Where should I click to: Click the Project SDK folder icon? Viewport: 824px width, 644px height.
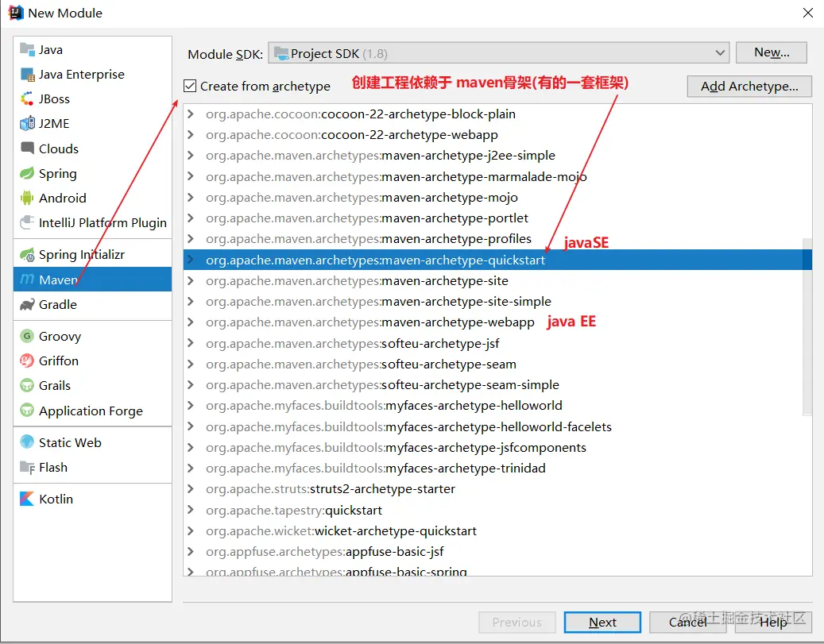tap(281, 53)
